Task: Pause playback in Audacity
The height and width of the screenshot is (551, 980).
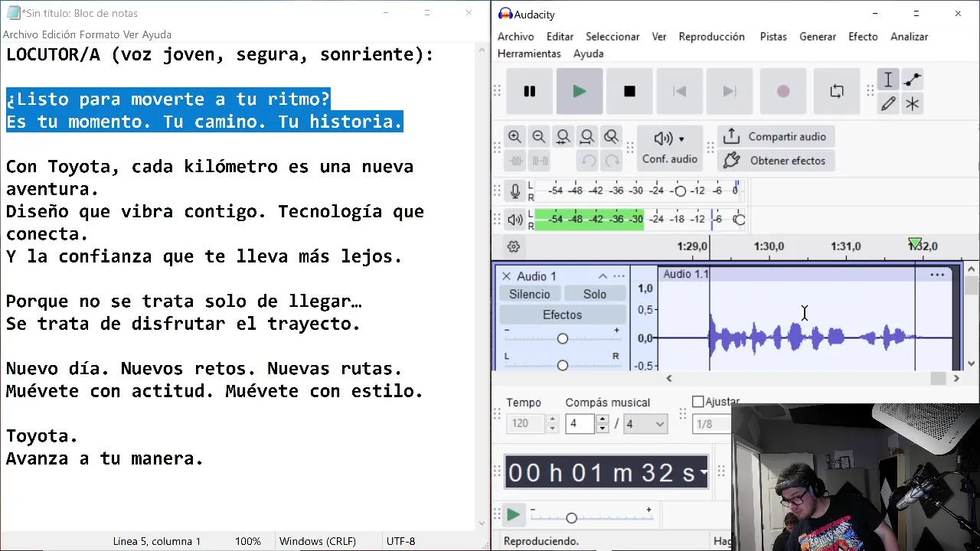Action: [x=529, y=91]
